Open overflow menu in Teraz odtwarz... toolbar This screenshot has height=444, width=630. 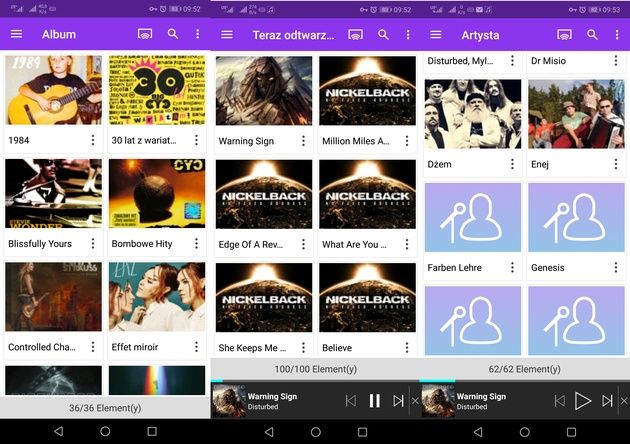pyautogui.click(x=408, y=35)
